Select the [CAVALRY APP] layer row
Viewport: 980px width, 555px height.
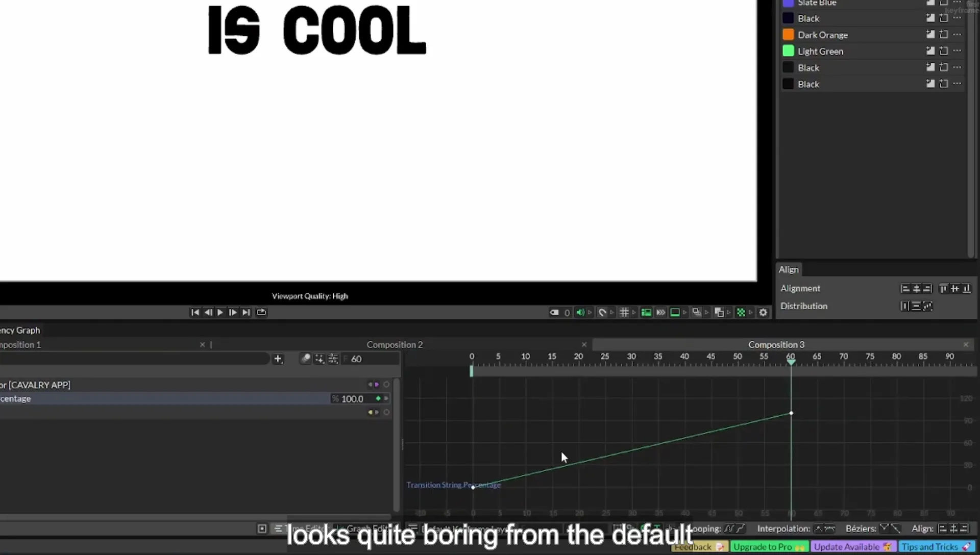click(x=196, y=385)
